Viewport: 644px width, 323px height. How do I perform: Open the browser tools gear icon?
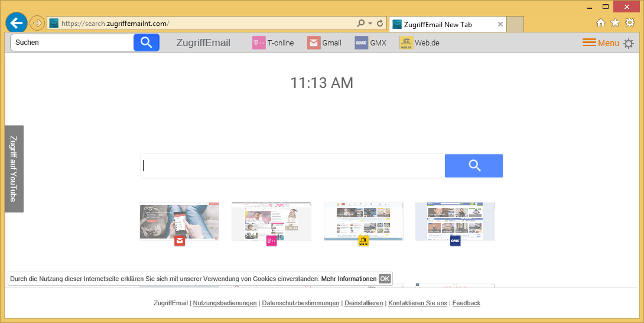[x=630, y=23]
